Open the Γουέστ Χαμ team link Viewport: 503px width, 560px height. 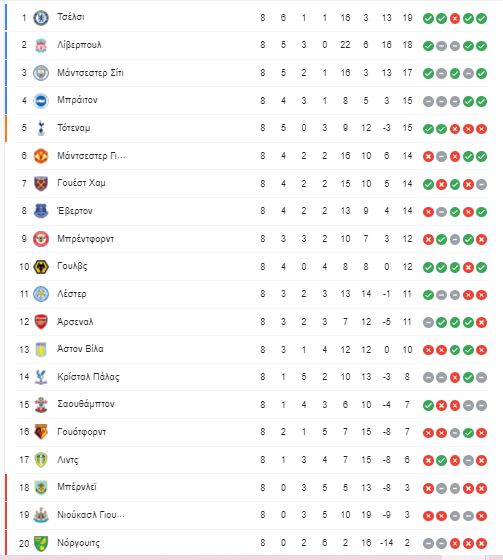tap(81, 183)
